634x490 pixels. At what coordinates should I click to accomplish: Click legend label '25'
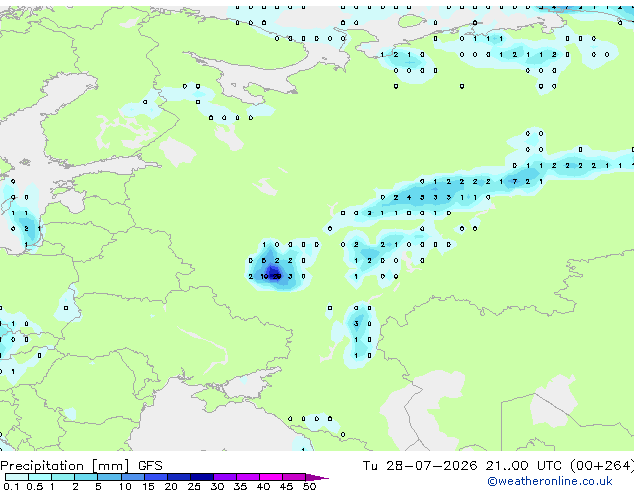coord(194,486)
